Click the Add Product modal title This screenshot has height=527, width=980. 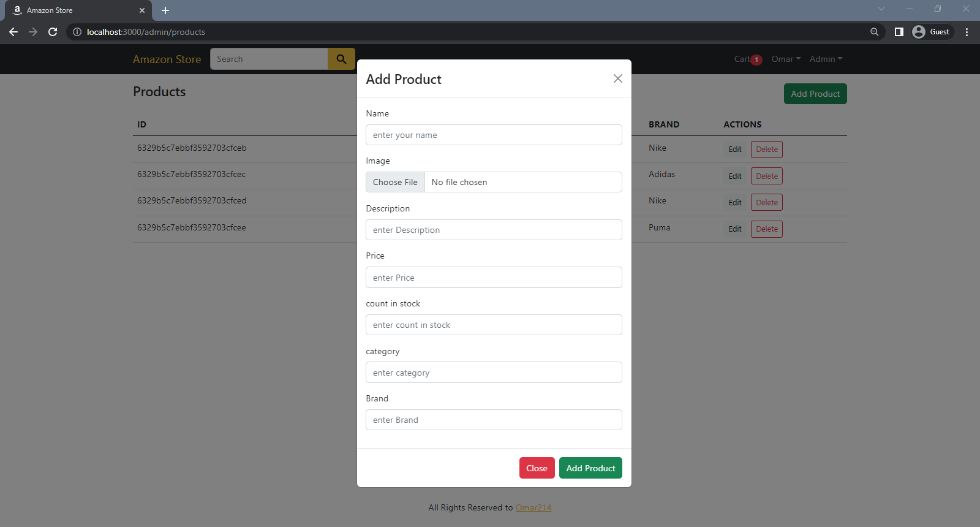[404, 79]
